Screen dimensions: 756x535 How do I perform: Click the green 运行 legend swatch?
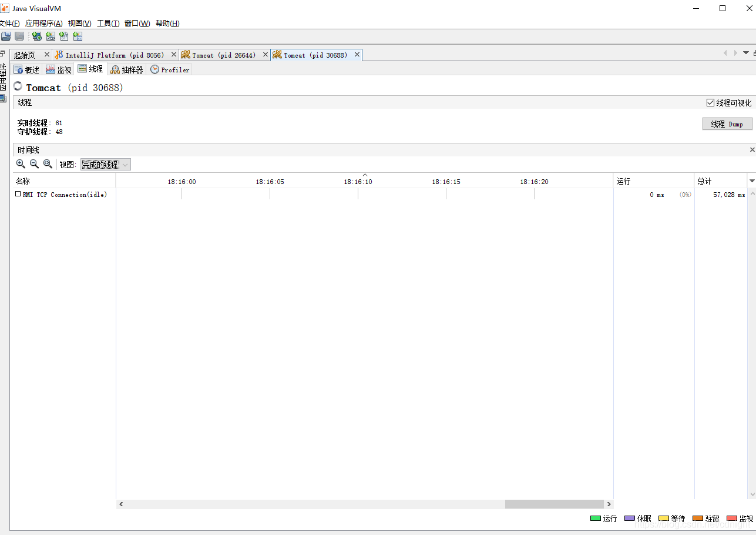point(596,519)
